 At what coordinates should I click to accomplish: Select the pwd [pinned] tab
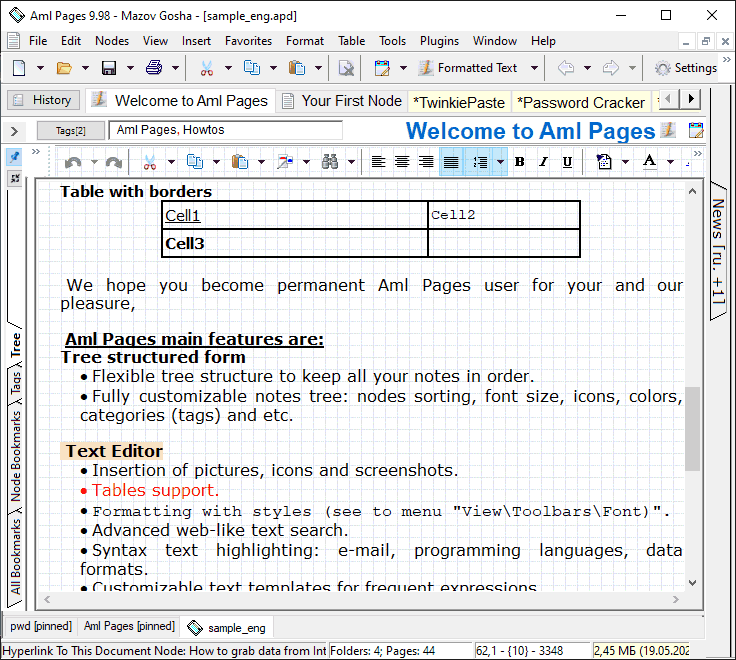point(41,626)
